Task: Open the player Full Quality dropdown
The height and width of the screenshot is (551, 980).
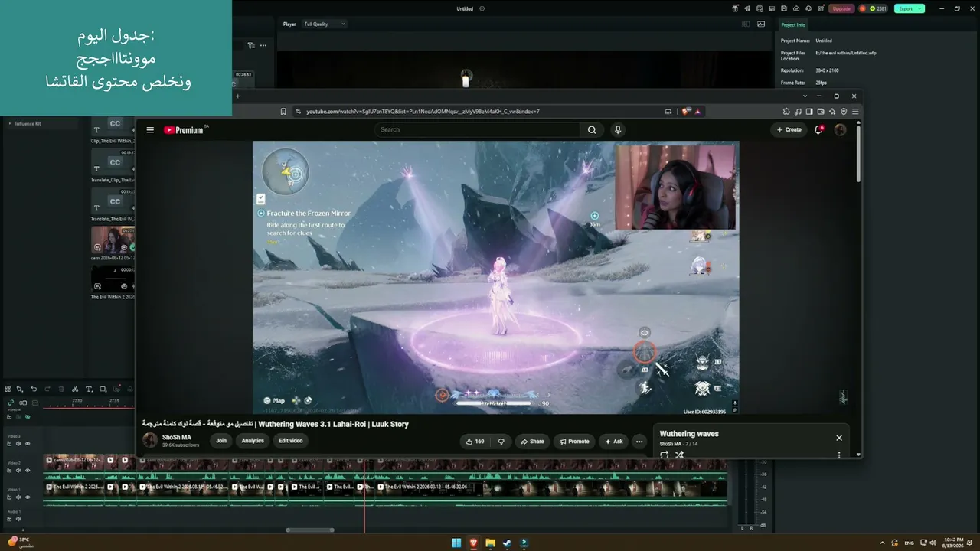Action: 325,24
